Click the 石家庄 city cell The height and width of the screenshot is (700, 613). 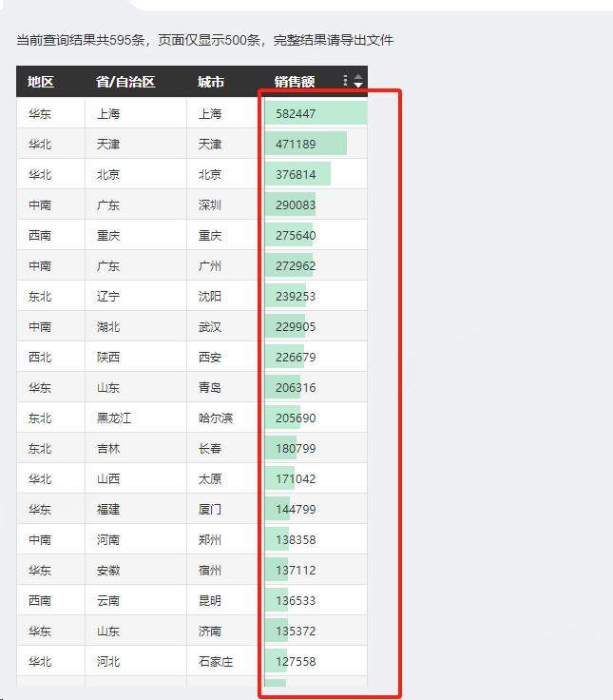tap(216, 661)
